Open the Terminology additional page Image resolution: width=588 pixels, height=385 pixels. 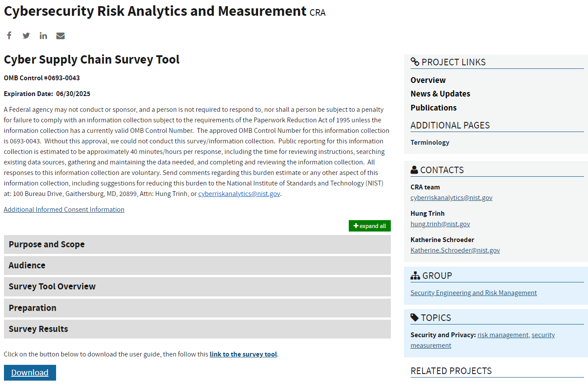[x=430, y=143]
